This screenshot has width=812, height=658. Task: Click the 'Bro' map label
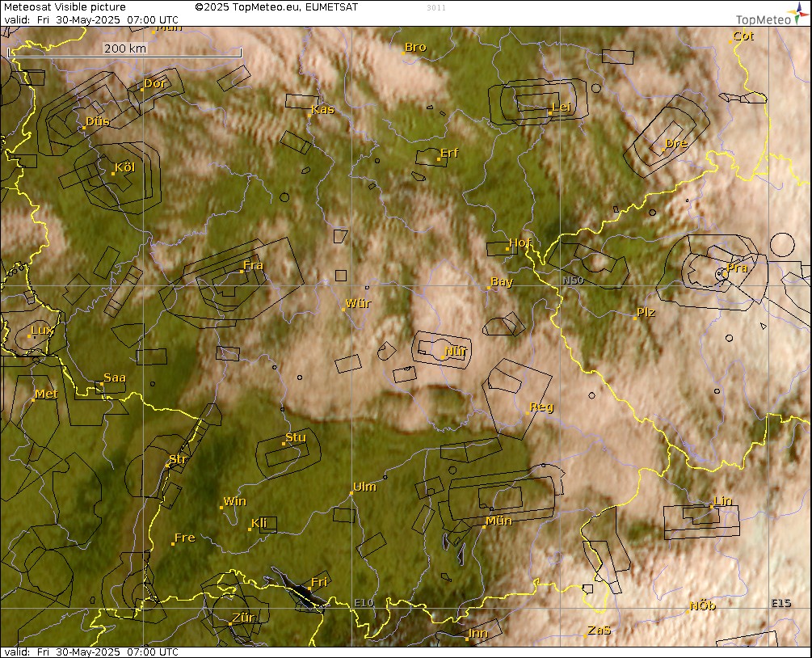tap(415, 47)
